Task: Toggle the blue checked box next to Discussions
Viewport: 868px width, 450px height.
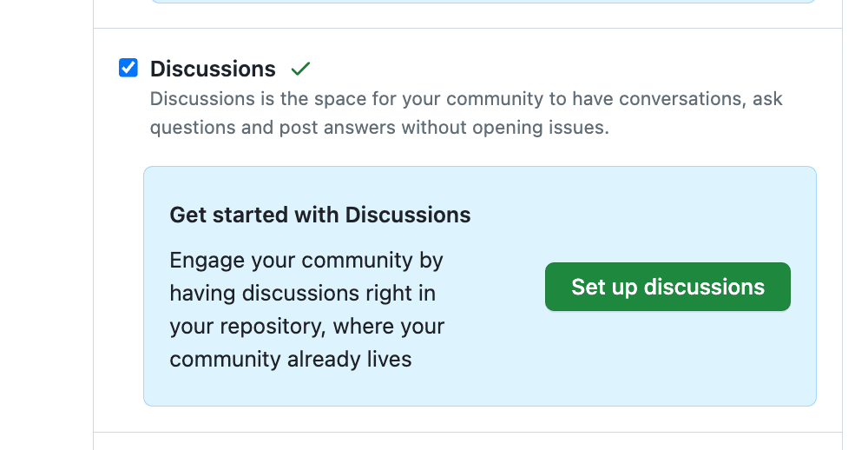Action: pyautogui.click(x=128, y=68)
